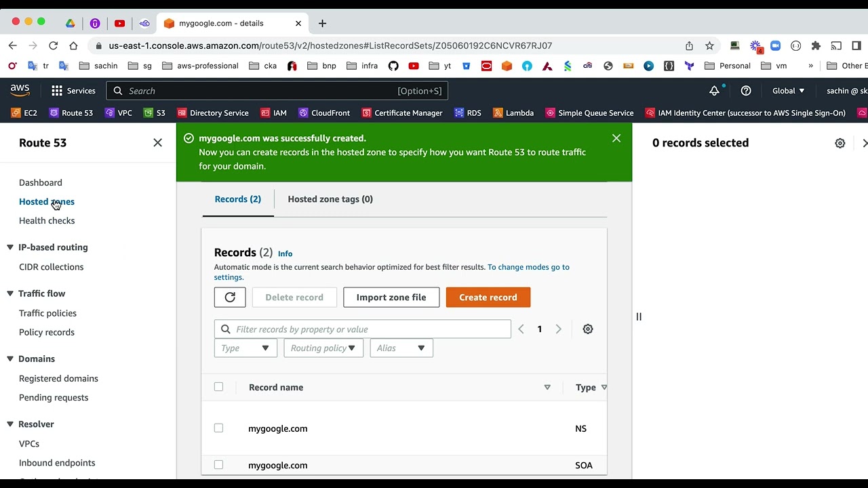Dismiss the green success banner
The image size is (868, 488).
click(616, 138)
